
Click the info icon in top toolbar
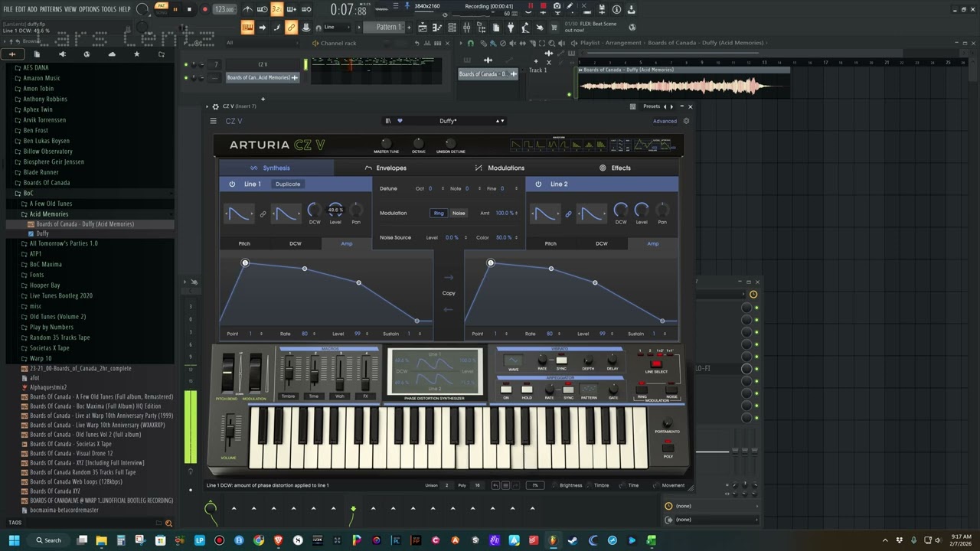coord(617,9)
